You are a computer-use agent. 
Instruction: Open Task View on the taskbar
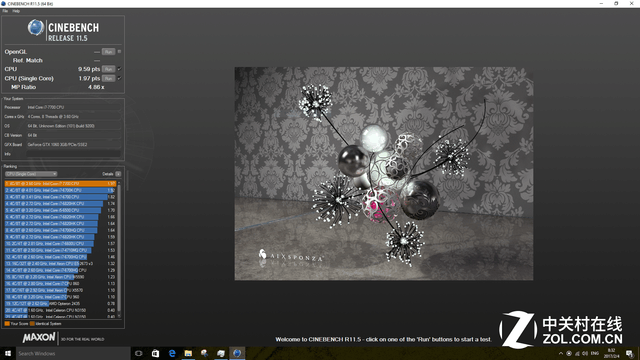tap(139, 353)
